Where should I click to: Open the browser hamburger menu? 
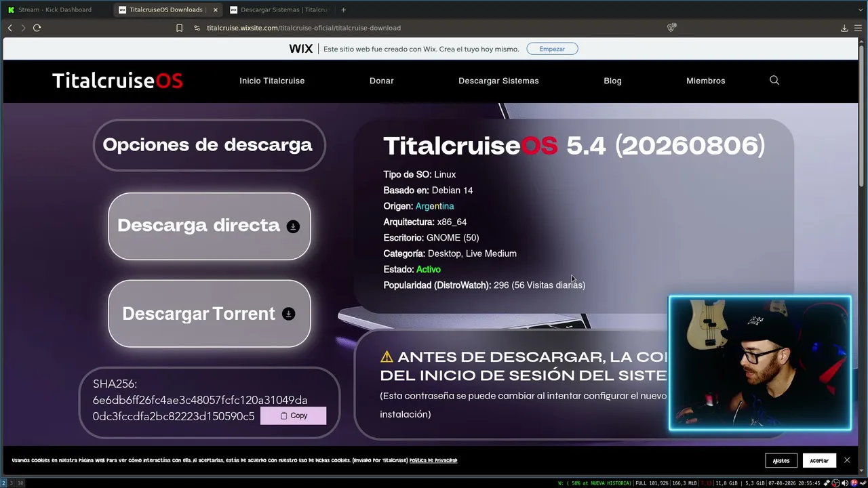click(x=858, y=28)
